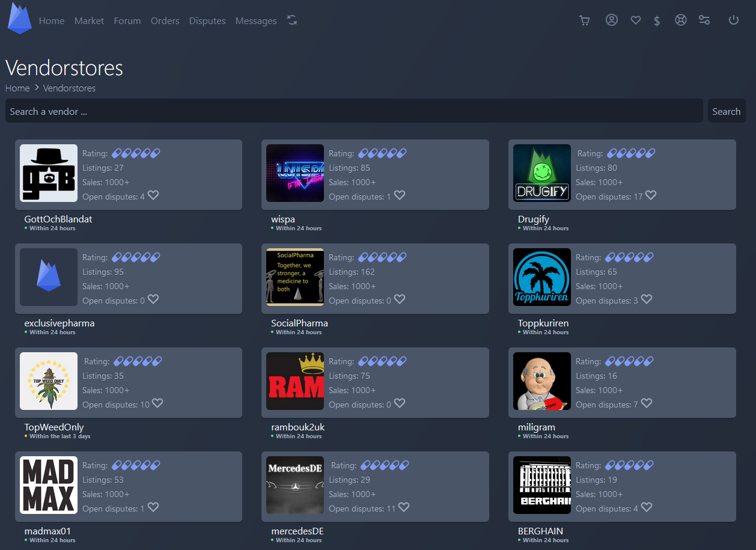This screenshot has height=550, width=756.
Task: Toggle favorite heart on the madmax01 card
Action: 153,507
